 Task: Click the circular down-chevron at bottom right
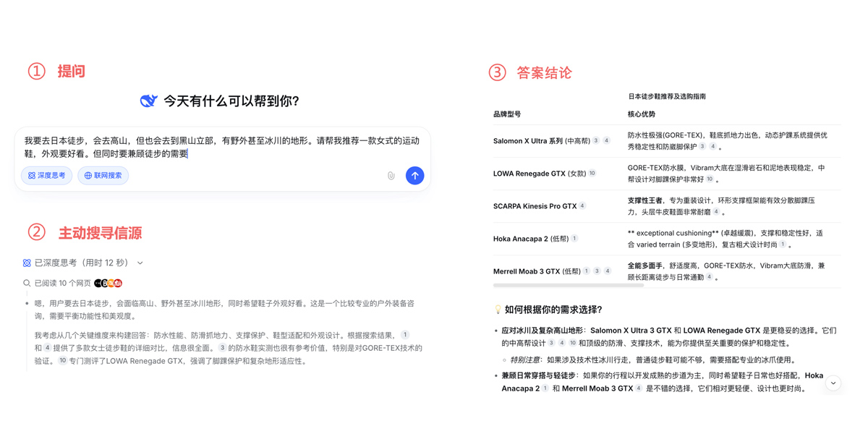click(833, 383)
